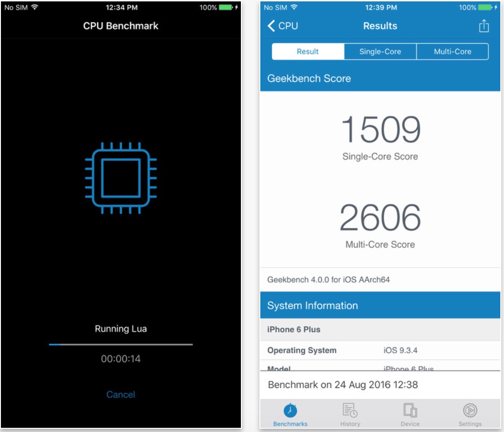Open the Benchmarks tab icon
Screen dimensions: 504x432
pyautogui.click(x=290, y=415)
